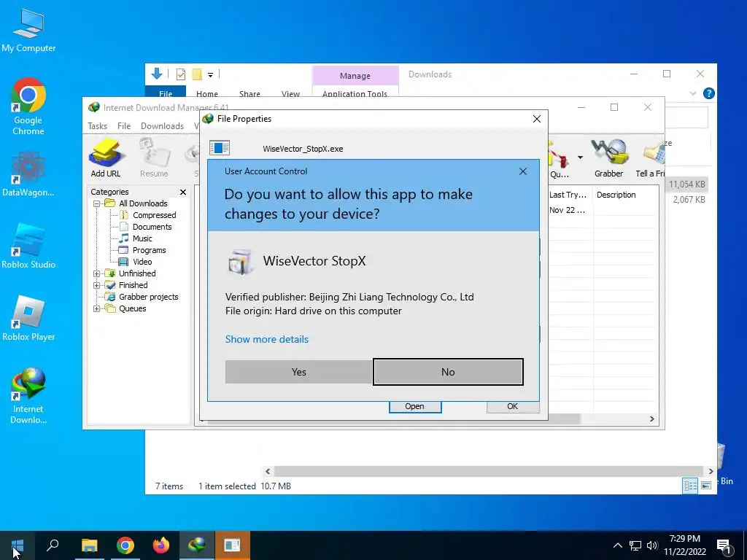Click the Add URL toolbar icon
The width and height of the screenshot is (747, 560).
(106, 158)
